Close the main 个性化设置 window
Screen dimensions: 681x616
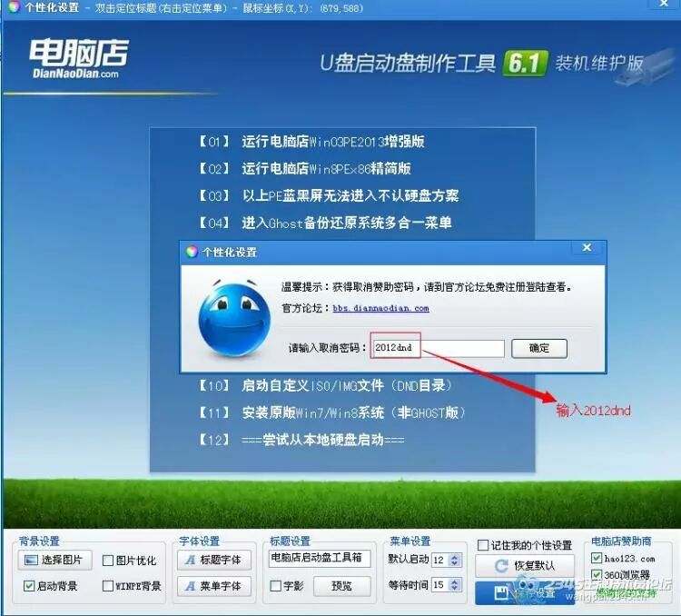pos(664,4)
